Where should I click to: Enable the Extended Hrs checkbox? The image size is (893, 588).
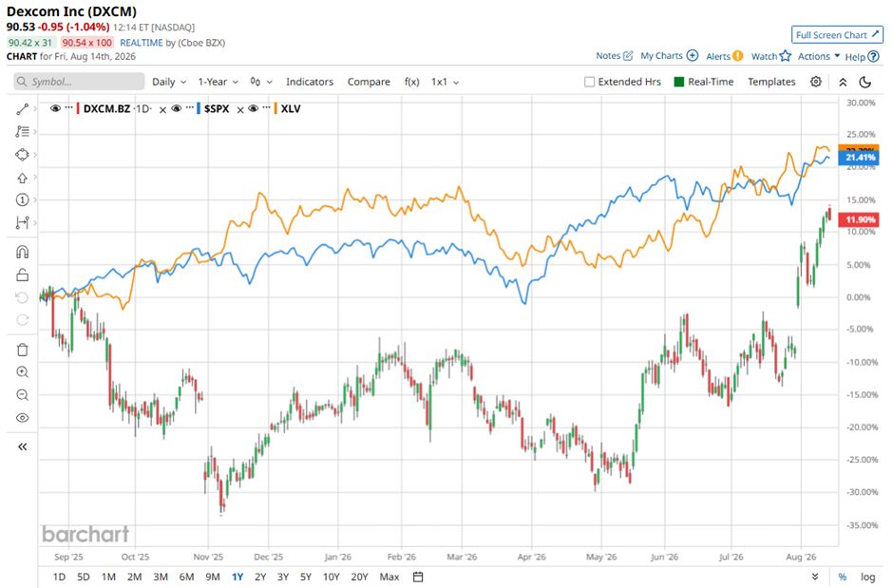coord(589,82)
